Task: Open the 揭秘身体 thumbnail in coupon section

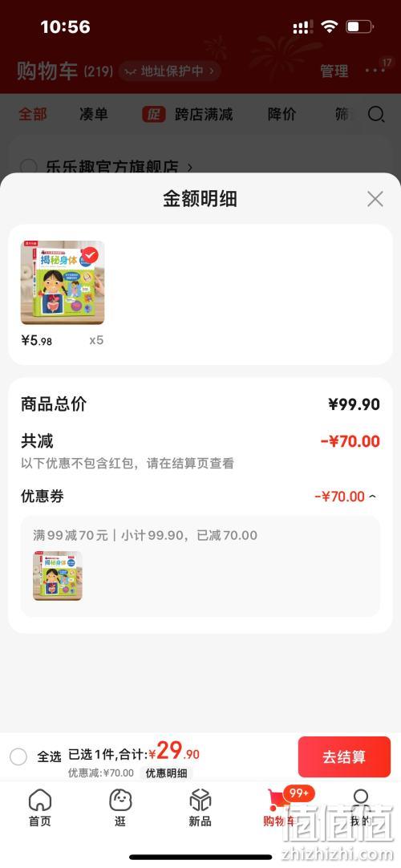Action: (x=58, y=576)
